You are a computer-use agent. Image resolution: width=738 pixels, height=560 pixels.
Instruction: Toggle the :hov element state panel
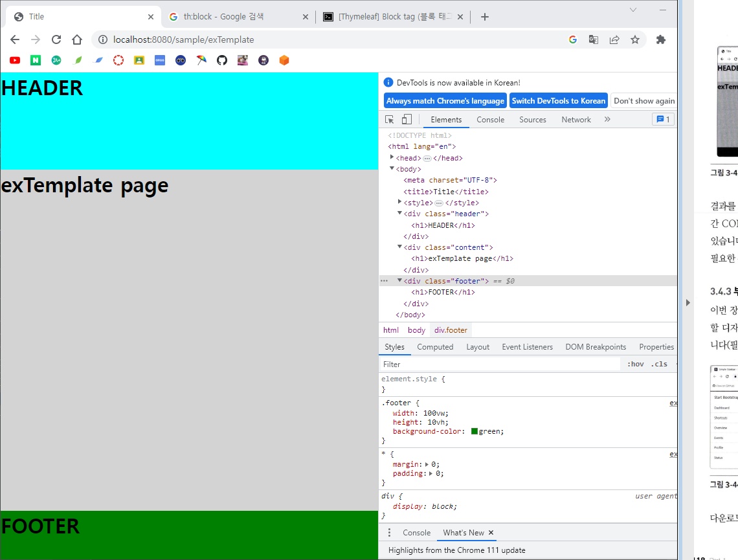click(636, 364)
